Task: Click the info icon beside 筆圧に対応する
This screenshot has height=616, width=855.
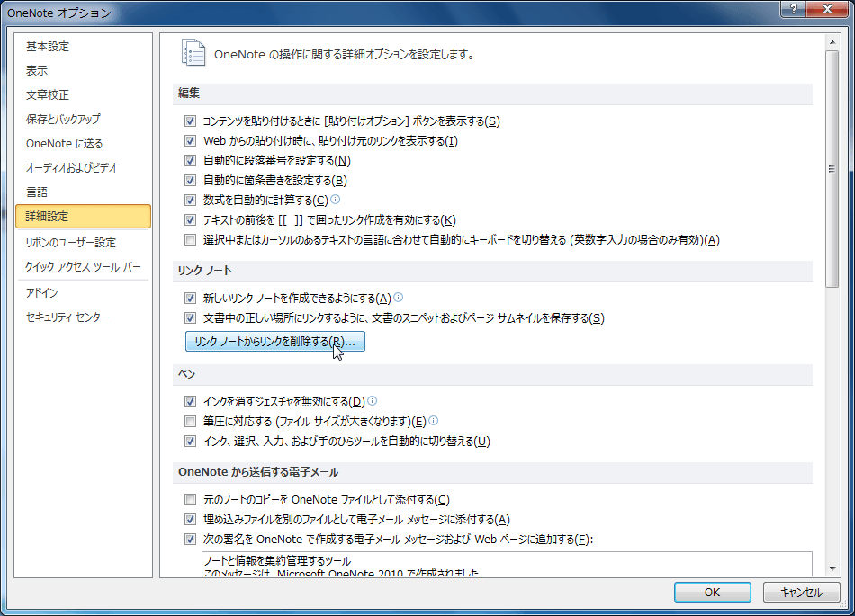Action: (x=434, y=421)
